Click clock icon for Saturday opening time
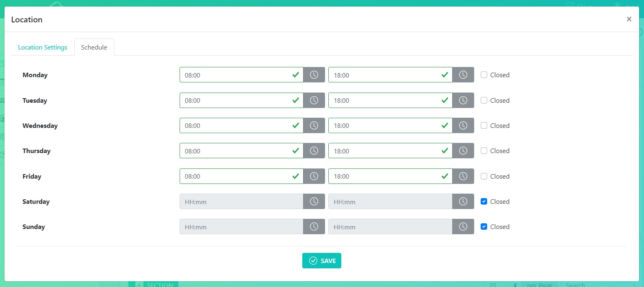The height and width of the screenshot is (287, 644). 314,201
